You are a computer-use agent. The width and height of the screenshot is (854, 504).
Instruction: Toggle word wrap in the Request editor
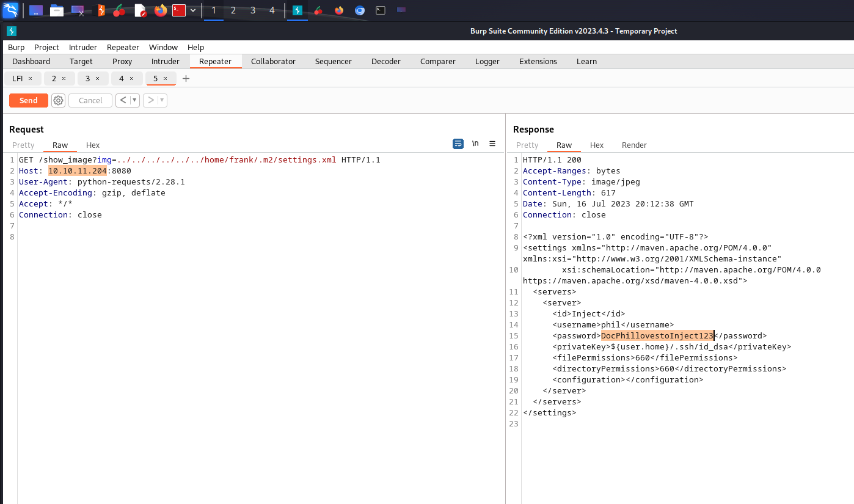pos(458,144)
